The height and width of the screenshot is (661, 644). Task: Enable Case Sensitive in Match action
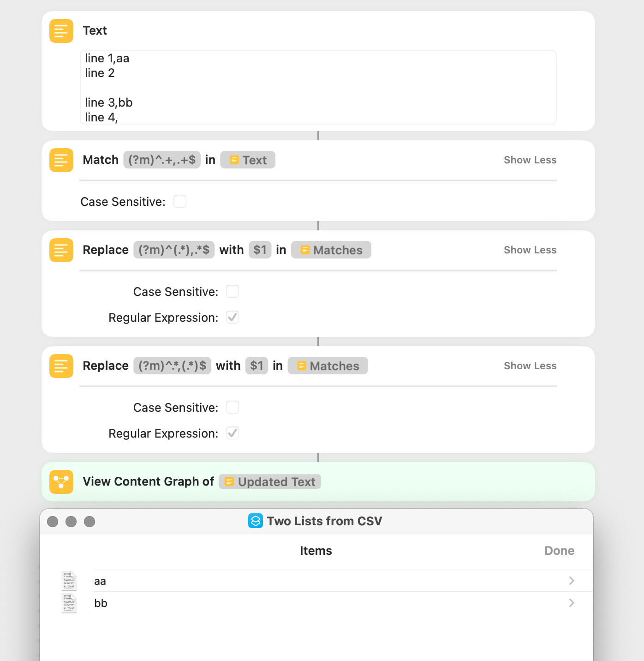click(180, 202)
